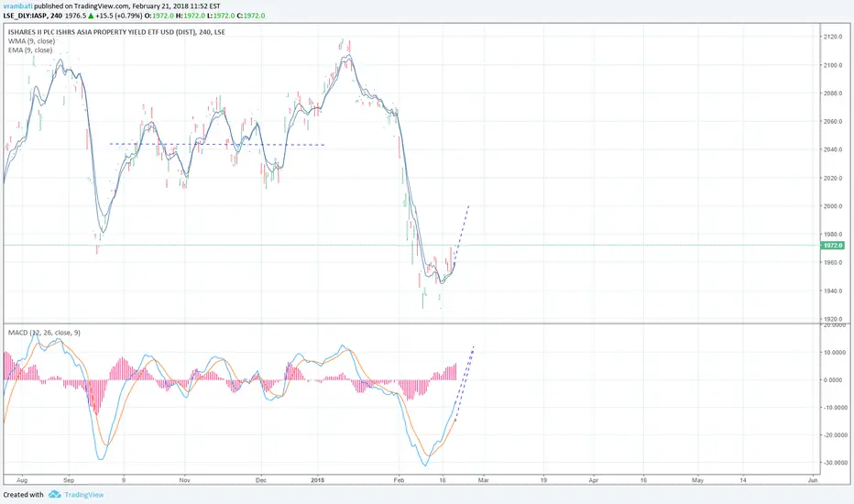This screenshot has width=854, height=504.
Task: Click the Aug label on time axis
Action: [x=22, y=480]
